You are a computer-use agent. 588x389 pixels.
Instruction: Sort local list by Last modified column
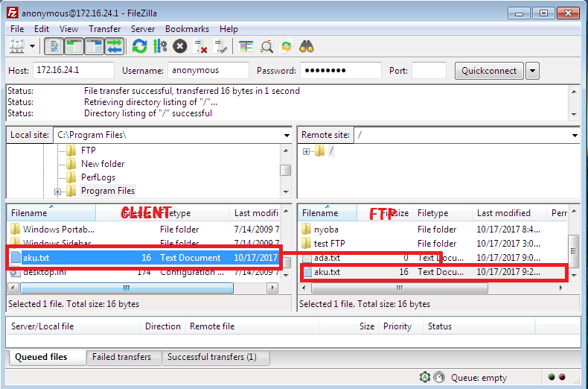(256, 213)
